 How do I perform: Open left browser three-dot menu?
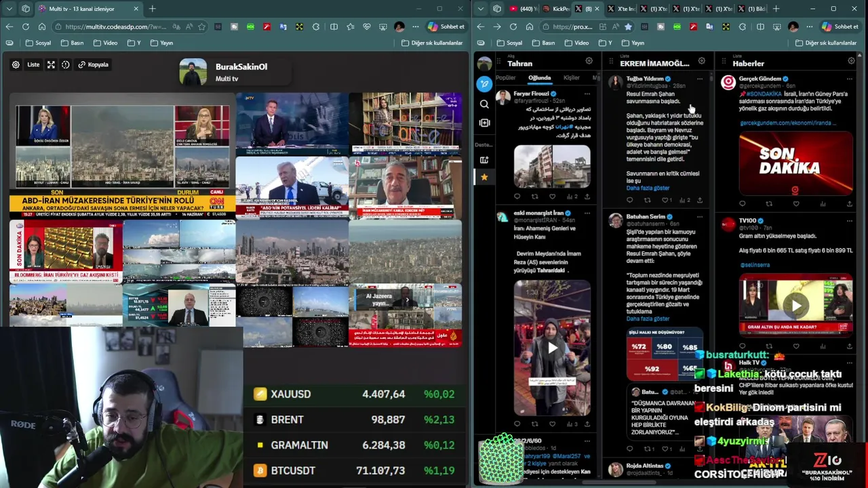point(416,26)
